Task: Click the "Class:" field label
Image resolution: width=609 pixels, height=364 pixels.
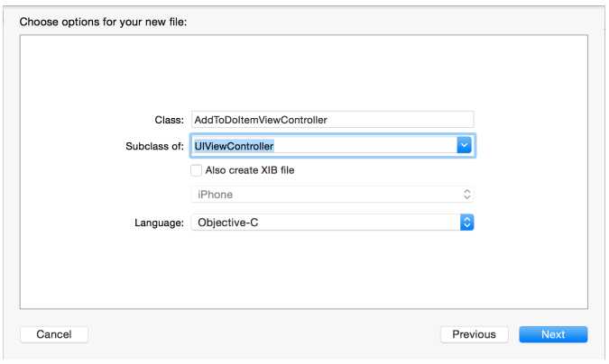Action: point(170,120)
